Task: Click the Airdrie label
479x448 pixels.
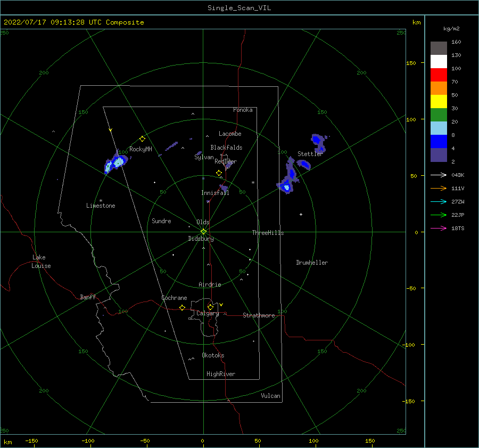Action: pos(210,284)
